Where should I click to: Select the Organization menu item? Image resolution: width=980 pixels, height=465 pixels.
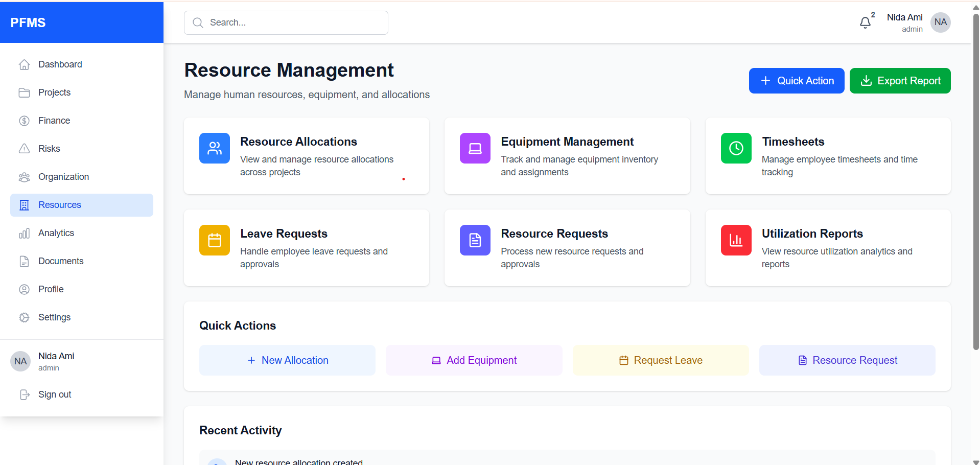[x=63, y=176]
